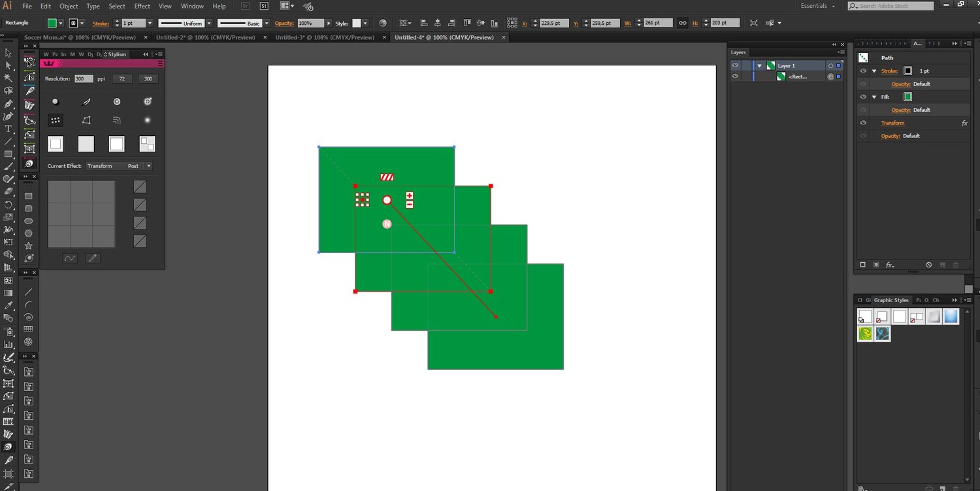The width and height of the screenshot is (980, 491).
Task: Clear appearance with the no-symbol icon
Action: (929, 265)
